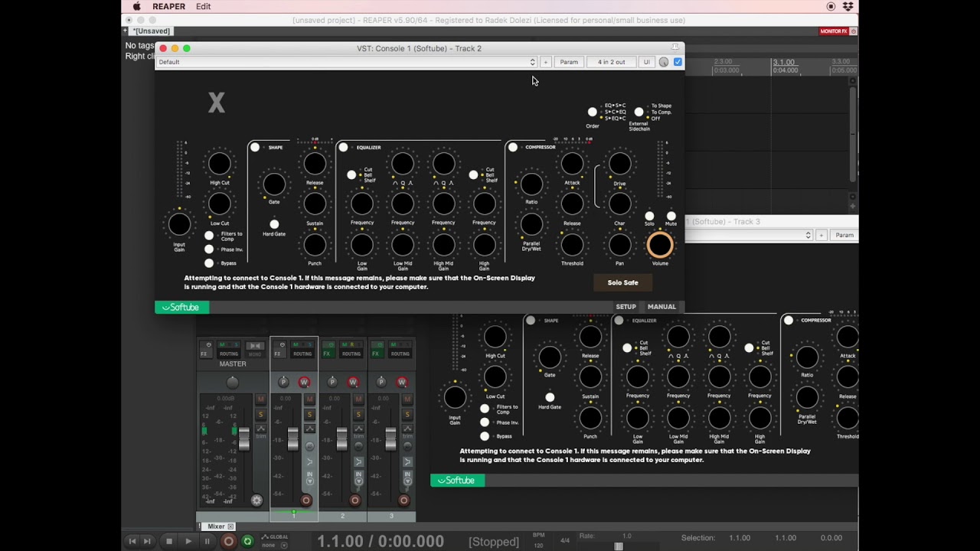Mute mixer track 1
The height and width of the screenshot is (551, 980).
pyautogui.click(x=309, y=399)
